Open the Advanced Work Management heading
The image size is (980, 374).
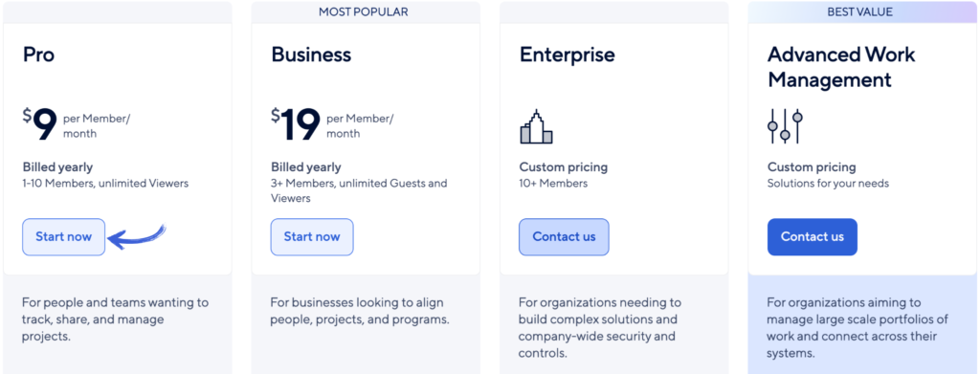841,67
